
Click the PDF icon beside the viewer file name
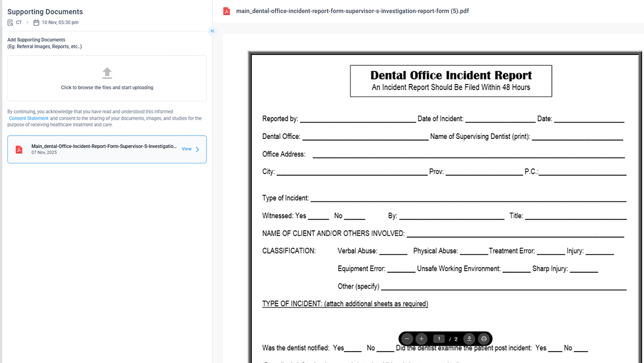226,11
